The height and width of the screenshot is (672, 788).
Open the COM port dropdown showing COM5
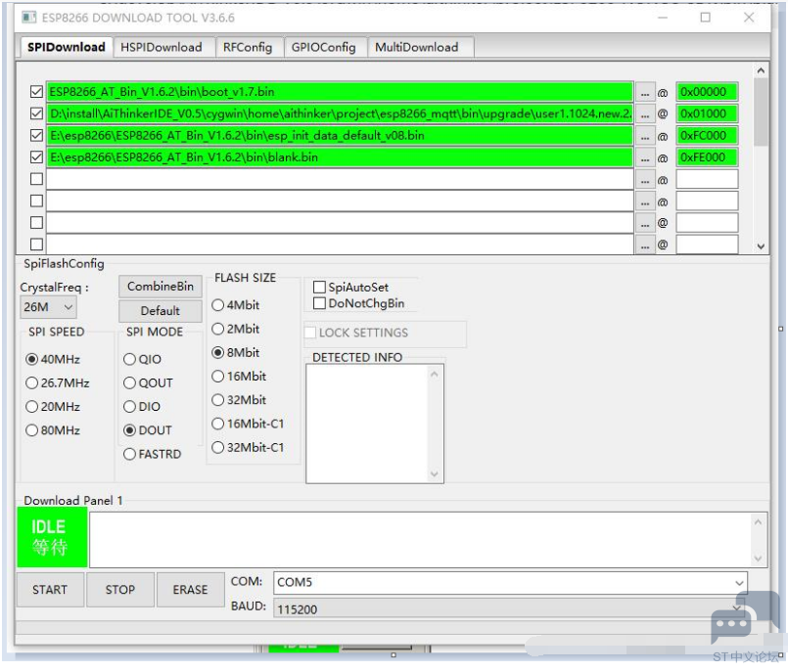click(x=510, y=583)
